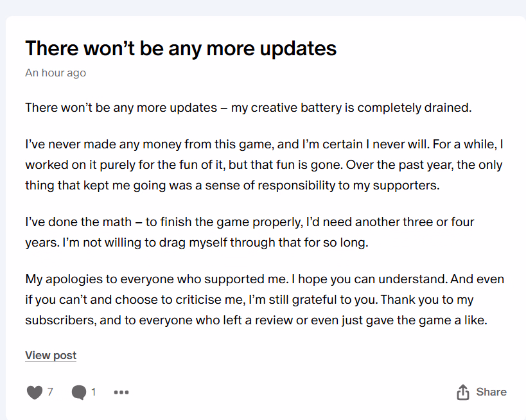Click the Share label text
The image size is (526, 420).
pos(491,392)
